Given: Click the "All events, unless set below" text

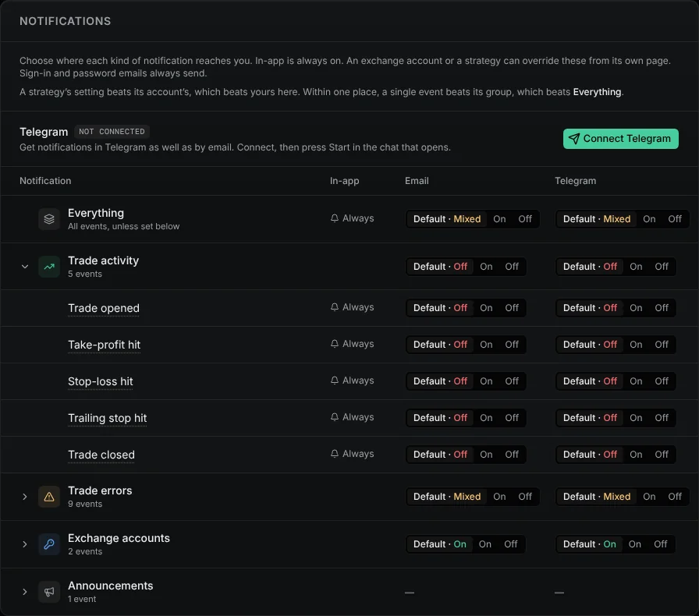Looking at the screenshot, I should (x=123, y=226).
